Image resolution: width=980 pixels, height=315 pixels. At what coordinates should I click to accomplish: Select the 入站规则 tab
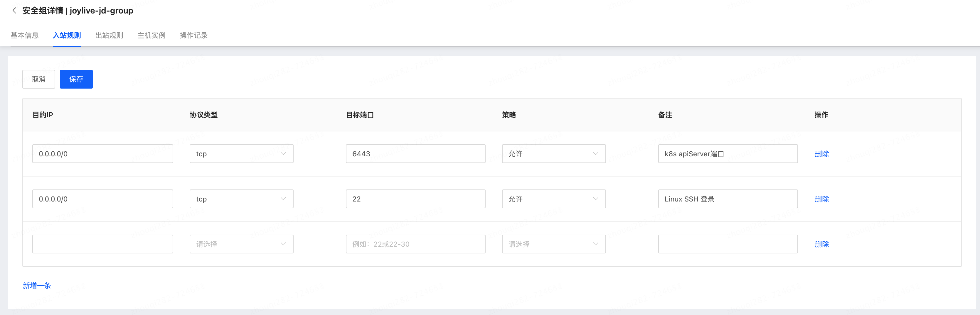(x=67, y=35)
